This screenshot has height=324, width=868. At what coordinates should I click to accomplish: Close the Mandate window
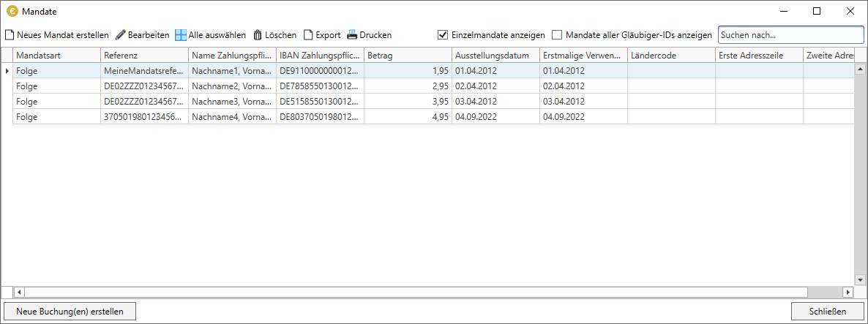(850, 11)
